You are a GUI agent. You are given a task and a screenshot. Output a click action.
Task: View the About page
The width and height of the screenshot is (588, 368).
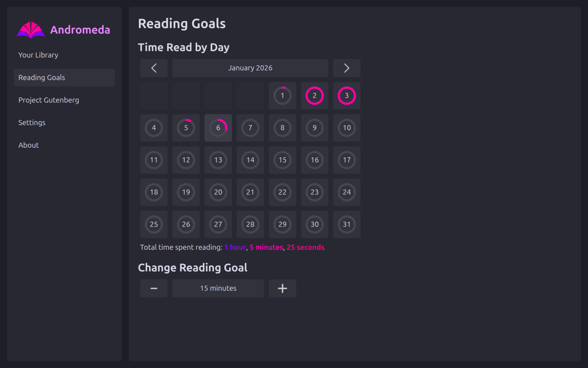pyautogui.click(x=28, y=145)
